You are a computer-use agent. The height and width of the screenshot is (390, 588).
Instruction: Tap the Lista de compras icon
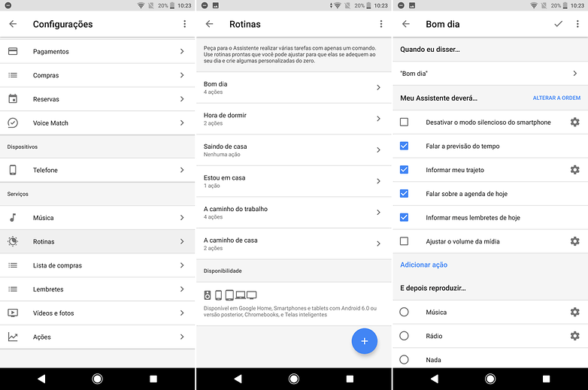[13, 265]
